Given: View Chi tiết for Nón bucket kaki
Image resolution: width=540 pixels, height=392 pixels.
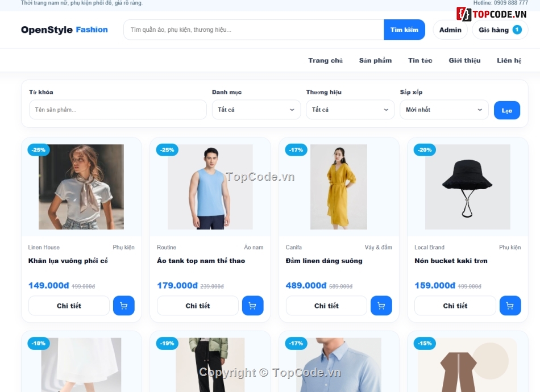Looking at the screenshot, I should click(455, 306).
